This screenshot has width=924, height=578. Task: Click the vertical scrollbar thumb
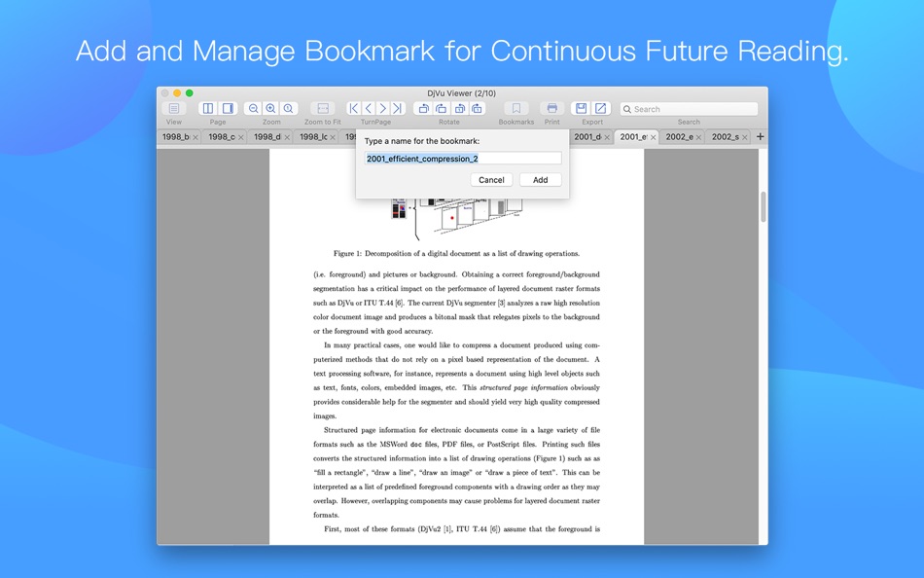(x=764, y=206)
